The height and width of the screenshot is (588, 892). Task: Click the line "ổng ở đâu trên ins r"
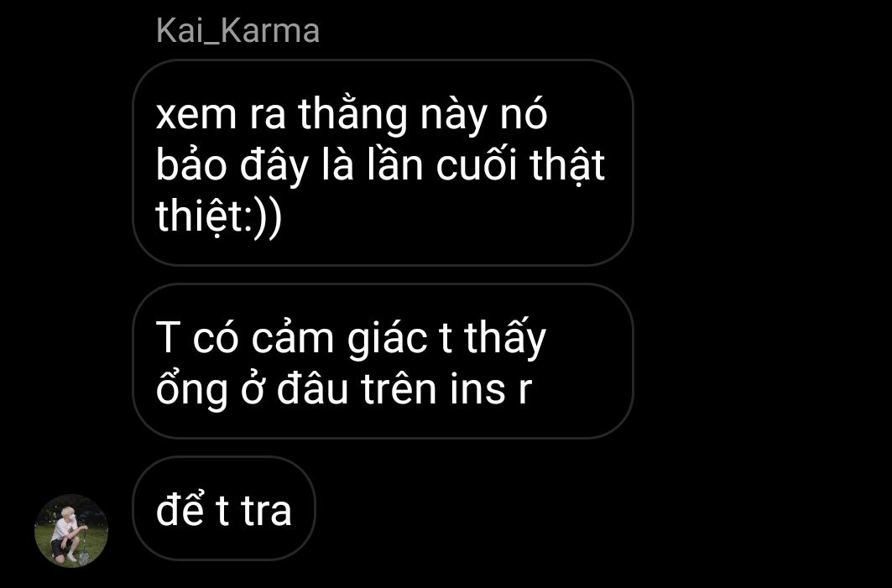(344, 388)
